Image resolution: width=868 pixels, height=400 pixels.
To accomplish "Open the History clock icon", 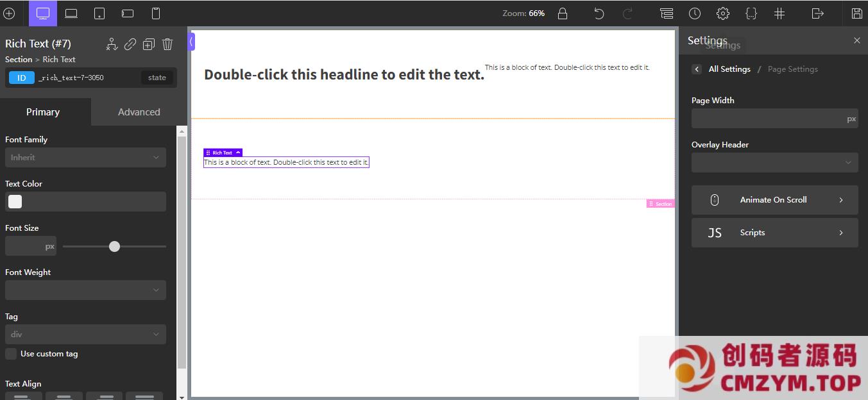I will [x=695, y=13].
